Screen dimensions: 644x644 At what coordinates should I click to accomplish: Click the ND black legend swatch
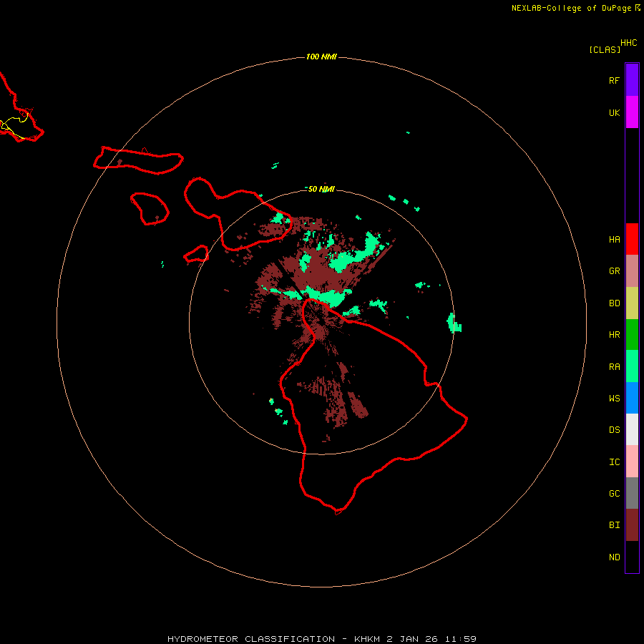coord(632,557)
